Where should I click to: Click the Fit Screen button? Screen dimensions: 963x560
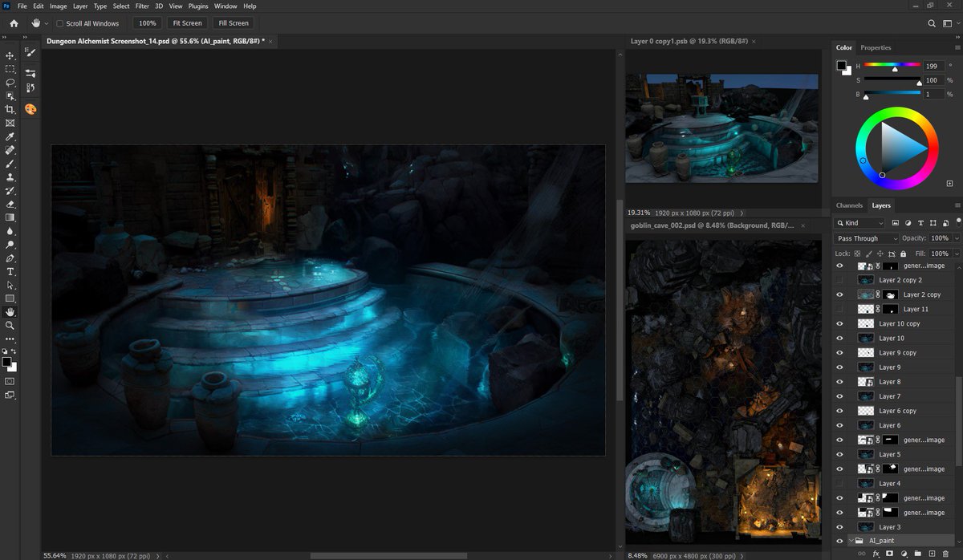(186, 23)
